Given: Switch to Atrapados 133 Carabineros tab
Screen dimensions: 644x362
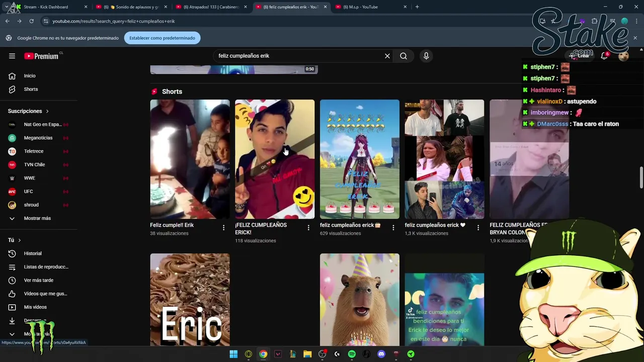Looking at the screenshot, I should tap(210, 7).
